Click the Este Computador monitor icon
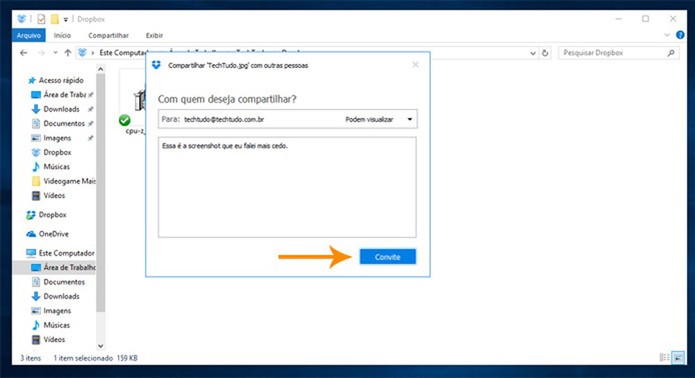The height and width of the screenshot is (378, 695). tap(31, 253)
